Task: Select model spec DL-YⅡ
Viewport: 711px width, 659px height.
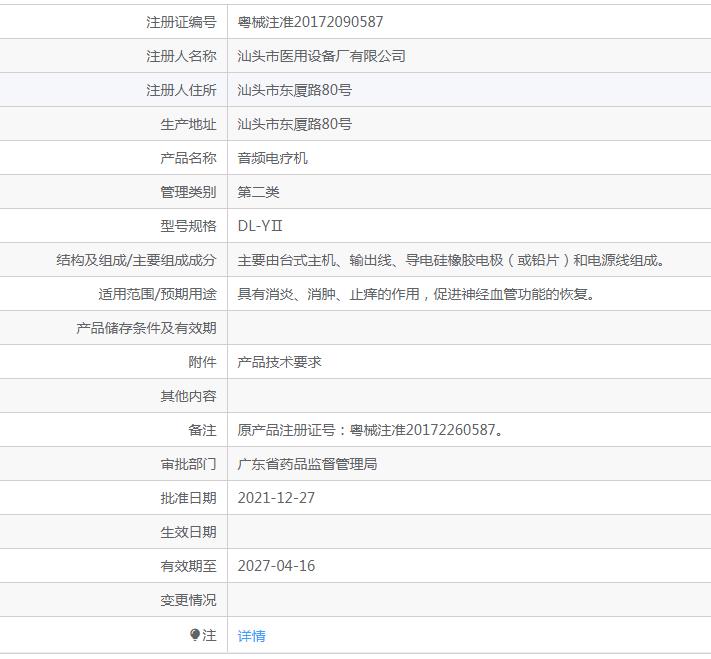Action: tap(260, 226)
